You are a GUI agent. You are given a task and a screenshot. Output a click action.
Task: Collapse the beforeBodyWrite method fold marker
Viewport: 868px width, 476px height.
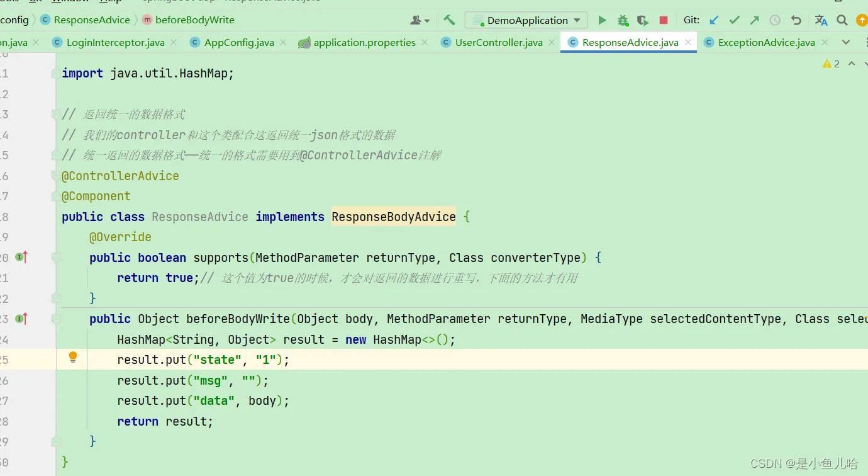(56, 319)
